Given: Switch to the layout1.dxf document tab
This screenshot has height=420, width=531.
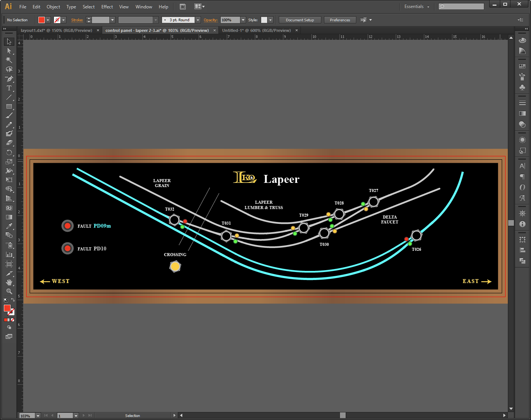Looking at the screenshot, I should (56, 30).
